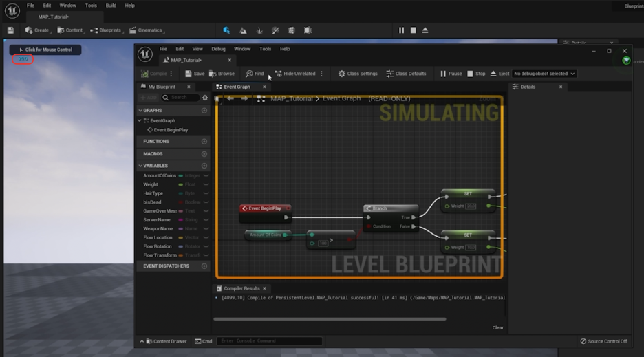Eject from player in main editor toolbar
Screen dimensions: 644x357
click(x=425, y=30)
